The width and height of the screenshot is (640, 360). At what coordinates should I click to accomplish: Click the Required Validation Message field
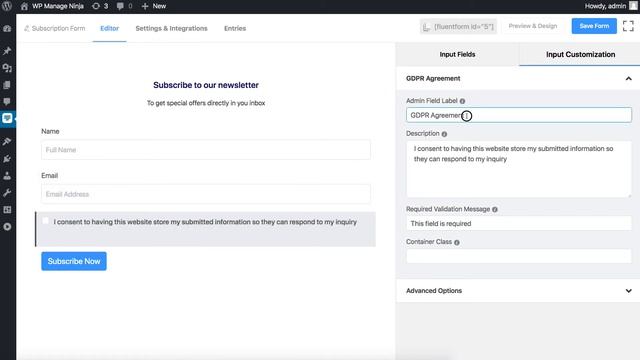(519, 223)
